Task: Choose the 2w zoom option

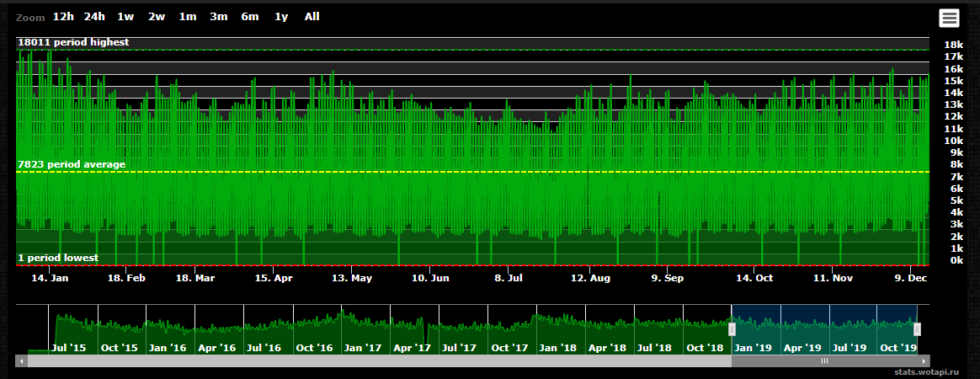Action: (157, 17)
